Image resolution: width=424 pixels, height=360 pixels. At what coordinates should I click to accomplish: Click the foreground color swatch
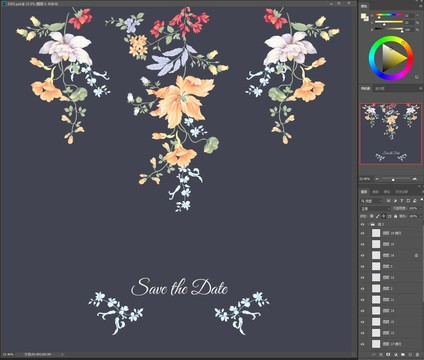363,16
